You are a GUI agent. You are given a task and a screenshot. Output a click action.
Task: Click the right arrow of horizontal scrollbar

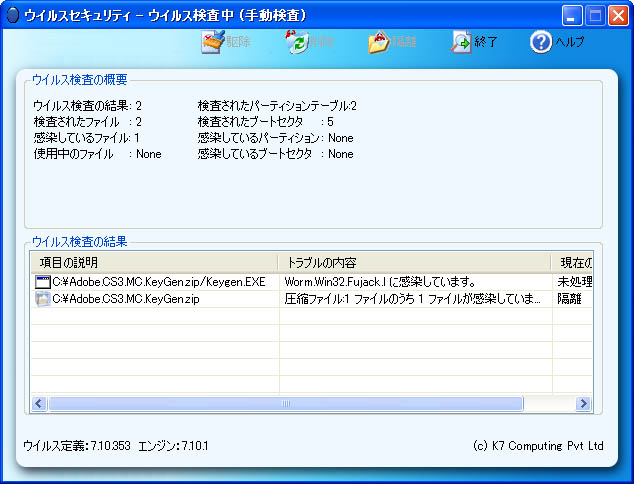tap(583, 403)
